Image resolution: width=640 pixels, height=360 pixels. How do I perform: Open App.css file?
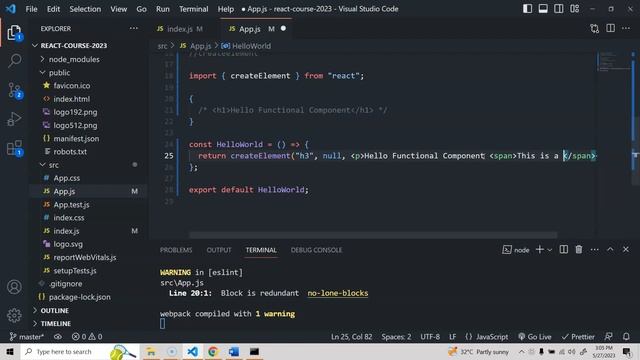(x=67, y=178)
